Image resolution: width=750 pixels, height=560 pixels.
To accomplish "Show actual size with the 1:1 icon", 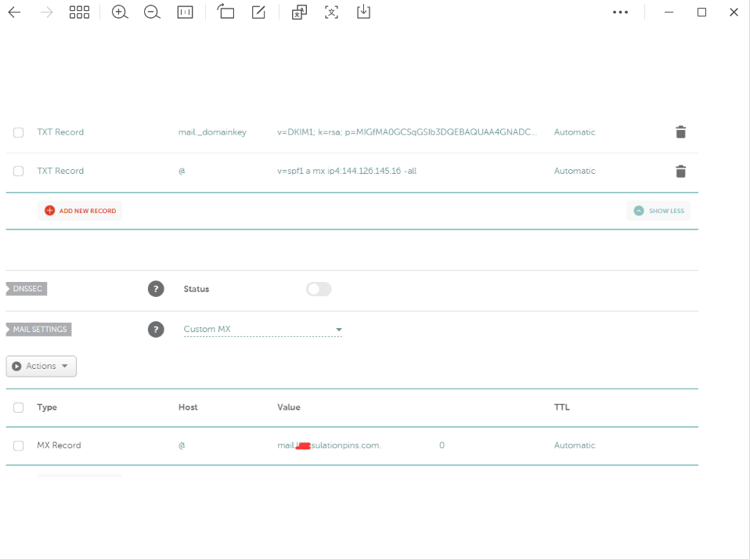I will pyautogui.click(x=185, y=12).
